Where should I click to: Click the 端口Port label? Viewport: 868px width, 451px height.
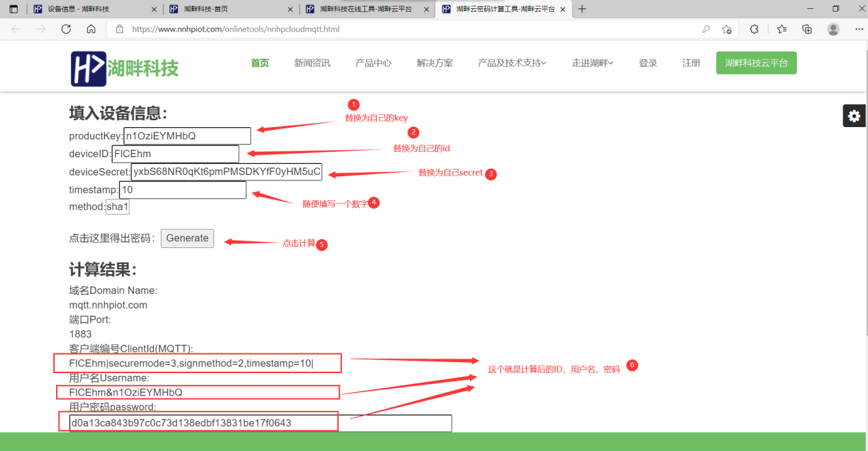coord(90,319)
